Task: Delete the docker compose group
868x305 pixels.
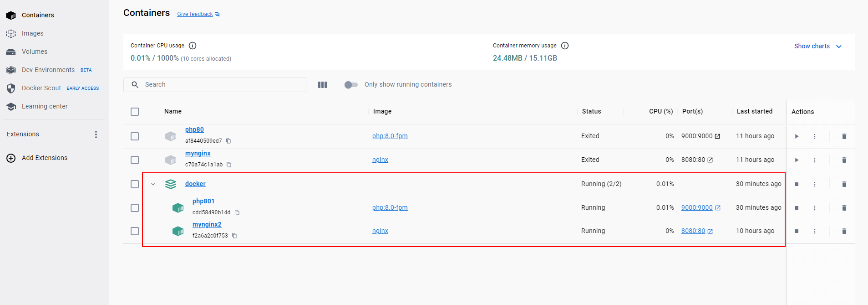Action: (x=844, y=184)
